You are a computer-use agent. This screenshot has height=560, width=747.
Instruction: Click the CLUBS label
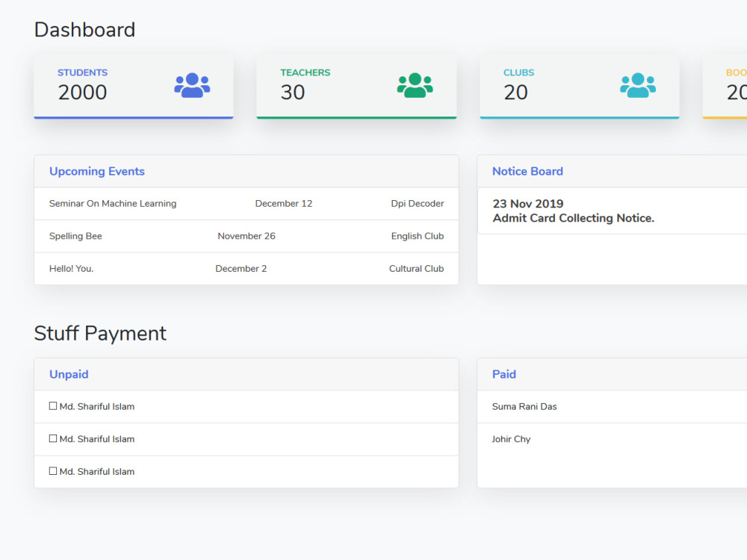coord(519,72)
